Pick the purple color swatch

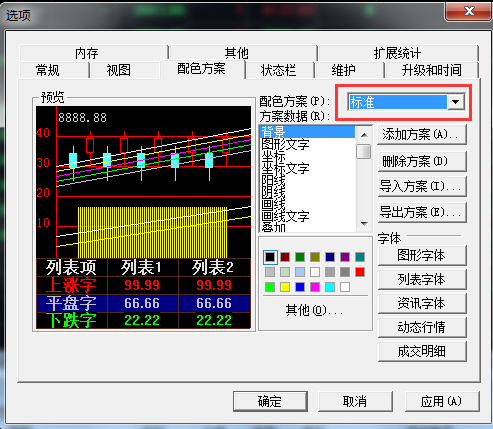[x=345, y=257]
